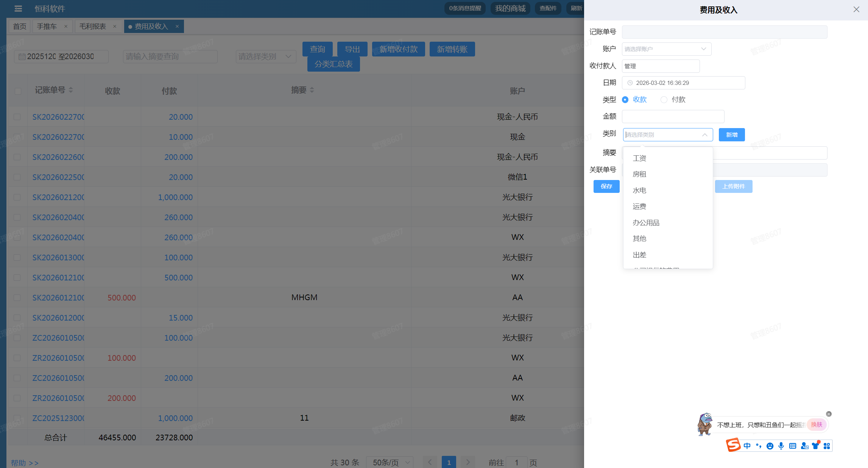
Task: Check the header select-all checkbox in table
Action: tap(18, 91)
